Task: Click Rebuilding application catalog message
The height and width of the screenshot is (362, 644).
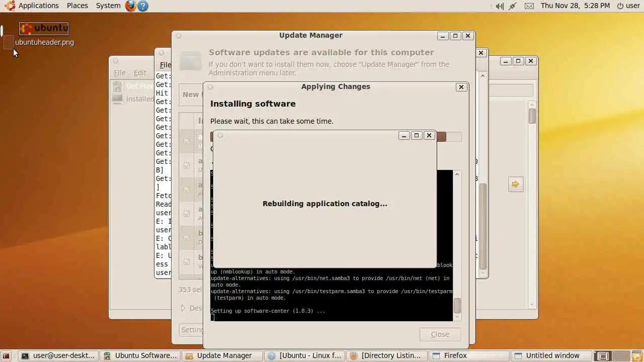Action: point(325,204)
